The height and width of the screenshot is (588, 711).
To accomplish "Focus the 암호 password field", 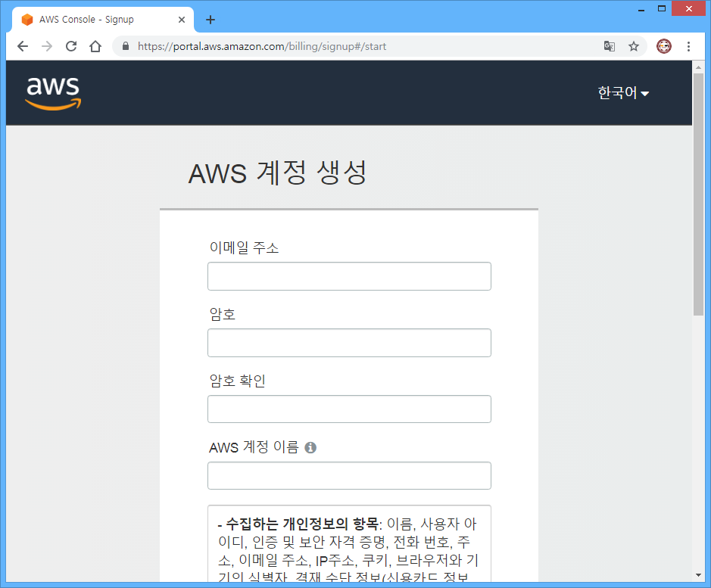I will 349,343.
